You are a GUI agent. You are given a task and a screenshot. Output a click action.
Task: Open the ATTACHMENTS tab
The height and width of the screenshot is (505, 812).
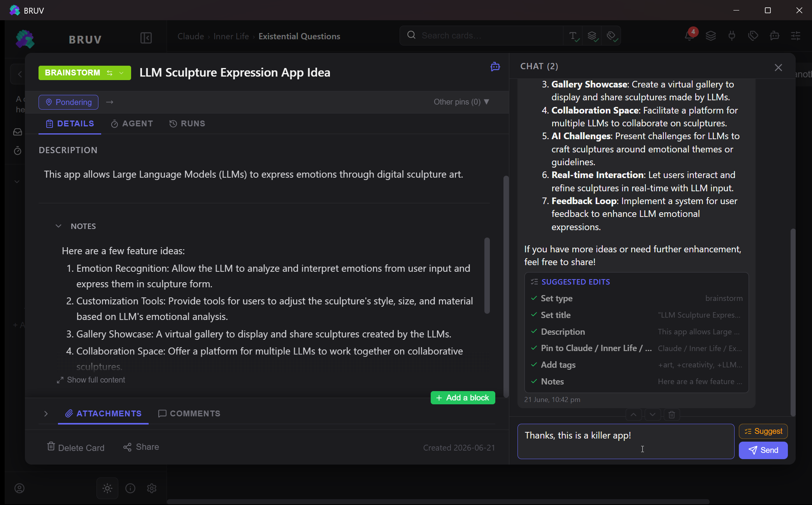click(103, 414)
